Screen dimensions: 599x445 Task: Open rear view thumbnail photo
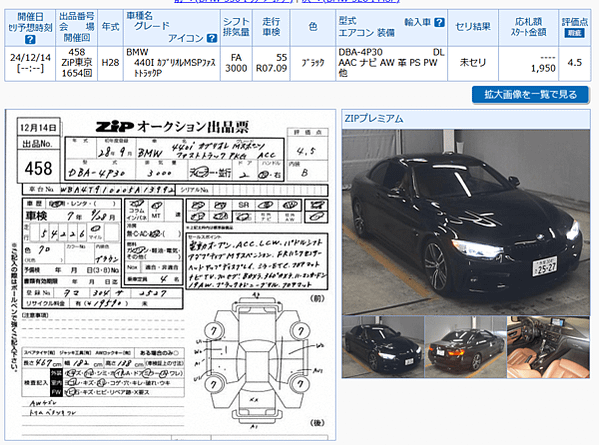click(x=466, y=347)
